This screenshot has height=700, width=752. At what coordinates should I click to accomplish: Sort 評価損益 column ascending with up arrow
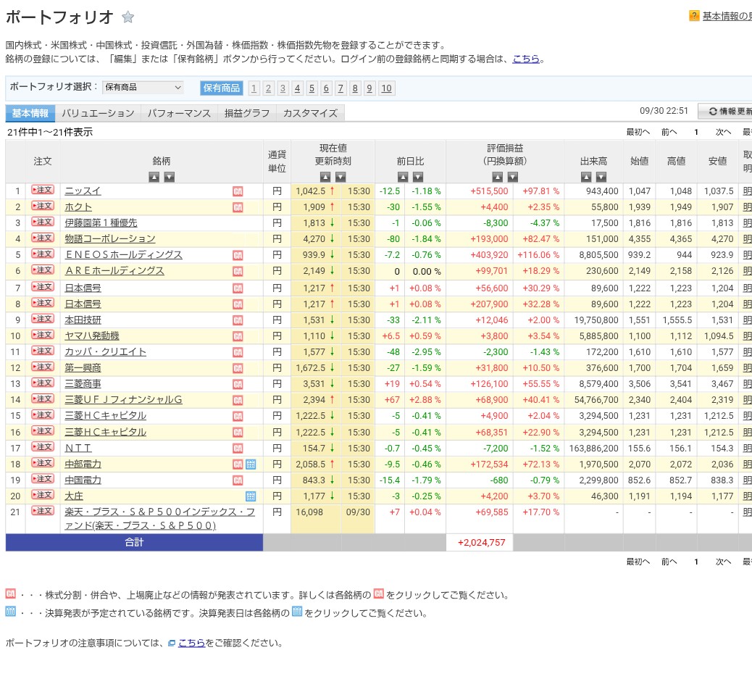pyautogui.click(x=497, y=177)
